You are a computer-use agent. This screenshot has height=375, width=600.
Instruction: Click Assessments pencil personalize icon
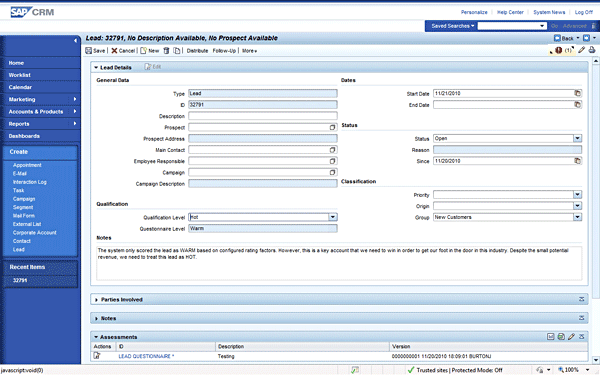tap(571, 336)
